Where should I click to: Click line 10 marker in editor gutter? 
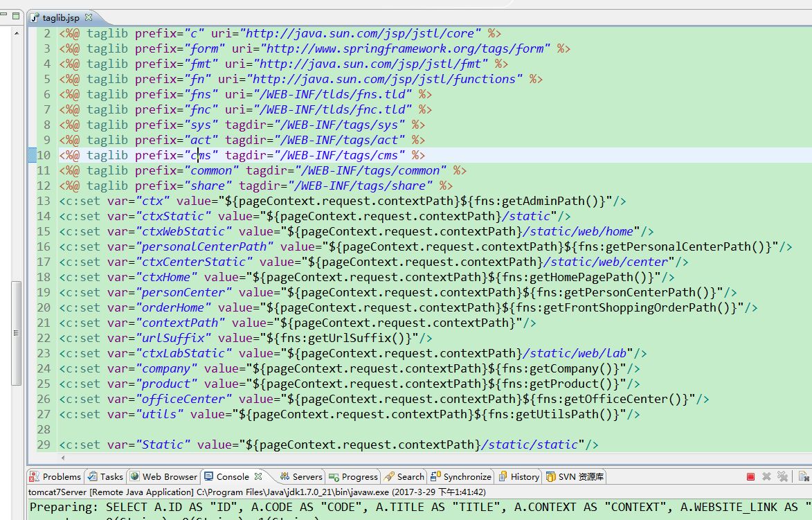pos(32,155)
